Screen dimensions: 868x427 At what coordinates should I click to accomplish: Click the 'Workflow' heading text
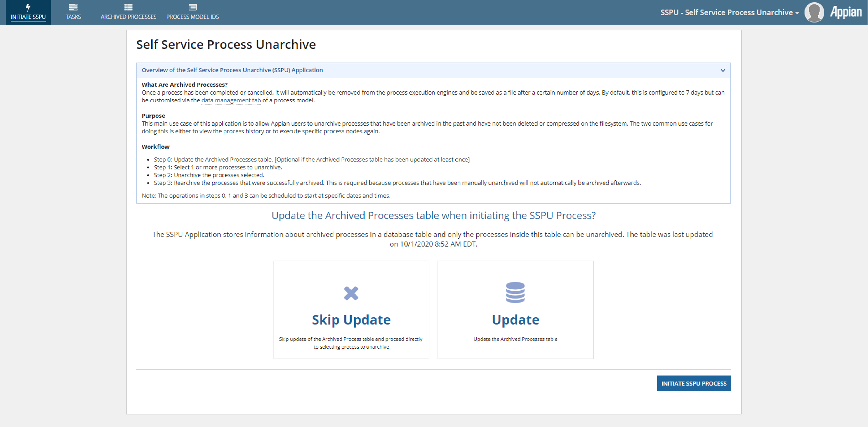(155, 147)
